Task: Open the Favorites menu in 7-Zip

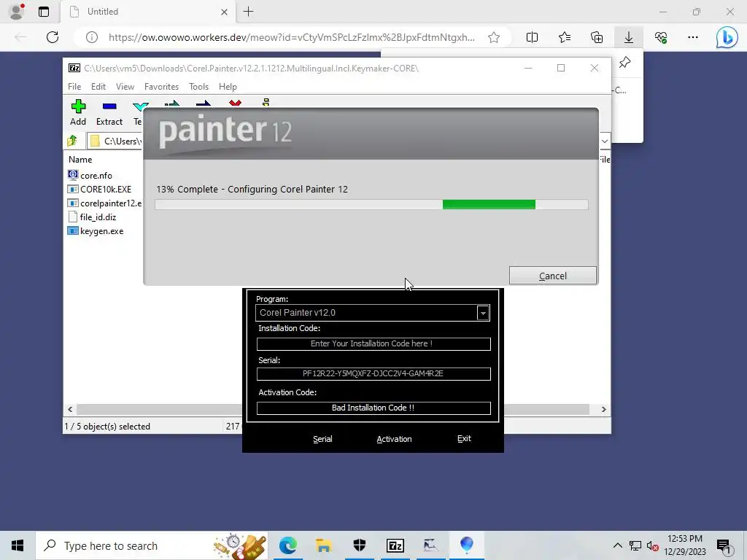Action: [x=161, y=87]
